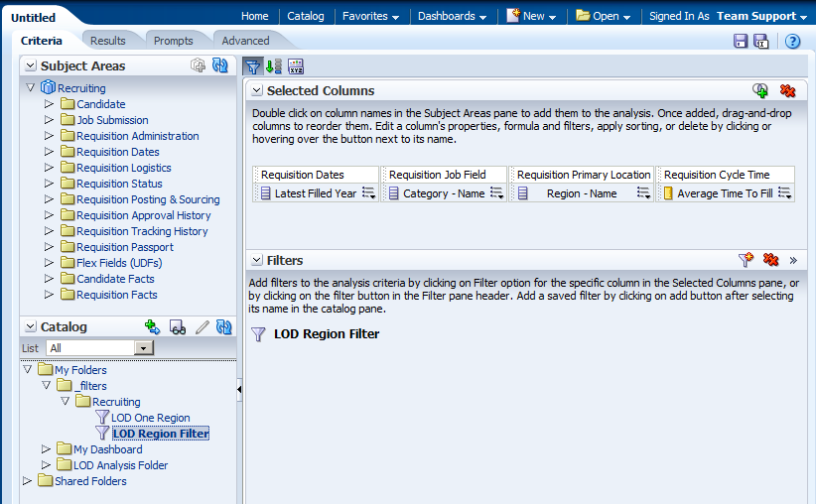Click Add More Options icon in Catalog

153,326
